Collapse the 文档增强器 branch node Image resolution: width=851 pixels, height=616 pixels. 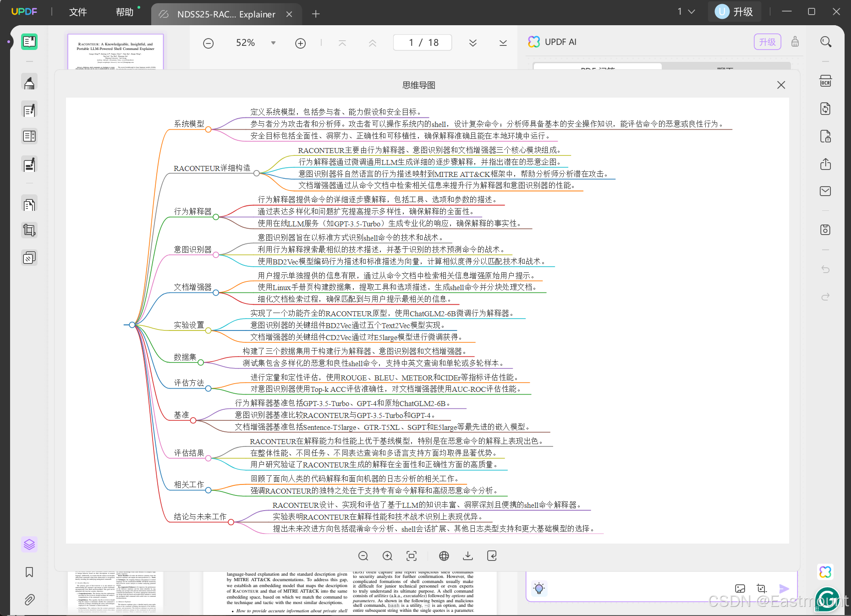pos(216,293)
